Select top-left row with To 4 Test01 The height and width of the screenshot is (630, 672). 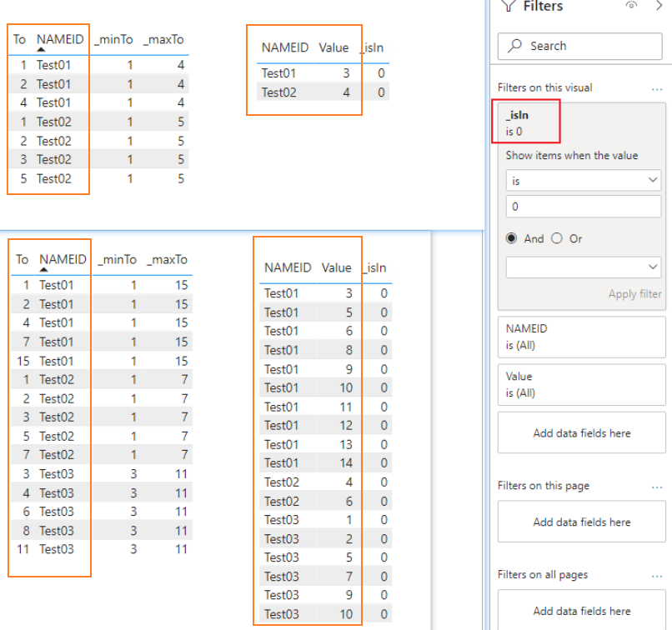tap(99, 102)
